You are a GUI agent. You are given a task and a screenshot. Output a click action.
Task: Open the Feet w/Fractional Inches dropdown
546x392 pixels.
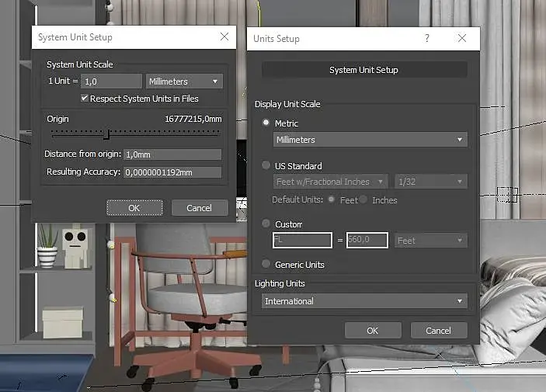pos(330,182)
